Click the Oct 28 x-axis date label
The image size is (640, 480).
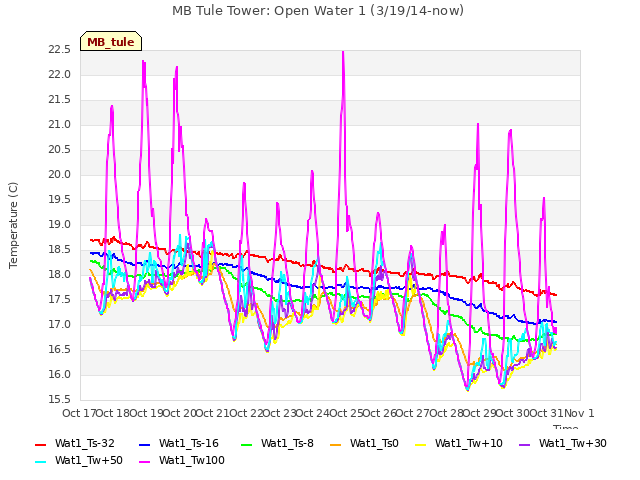pyautogui.click(x=447, y=413)
